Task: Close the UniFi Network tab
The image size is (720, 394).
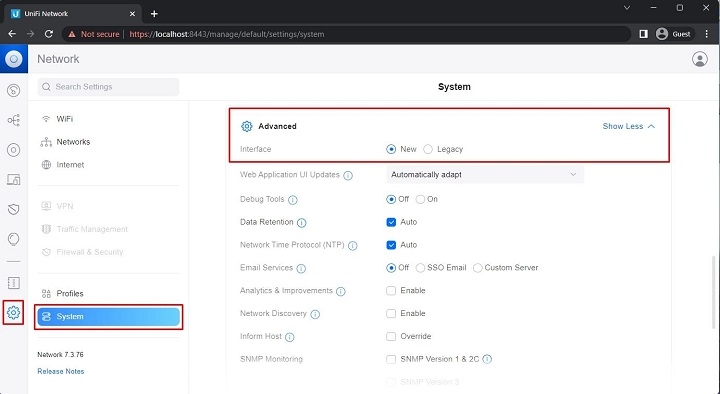Action: (x=132, y=14)
